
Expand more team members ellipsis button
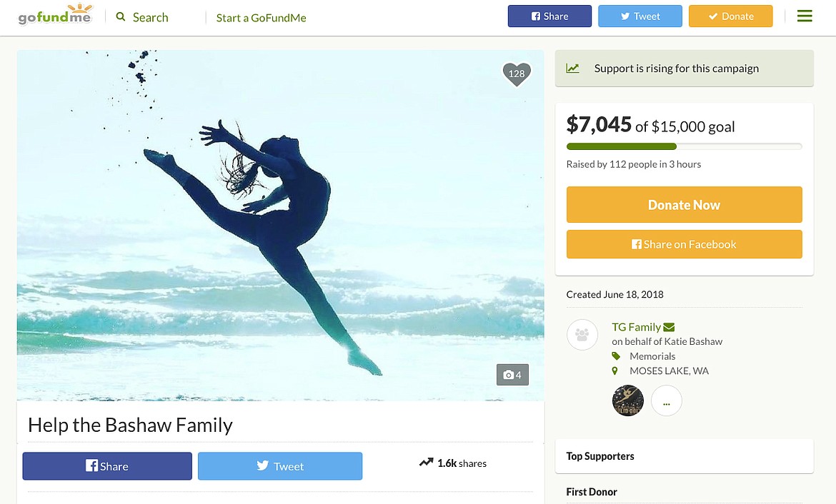click(x=667, y=401)
